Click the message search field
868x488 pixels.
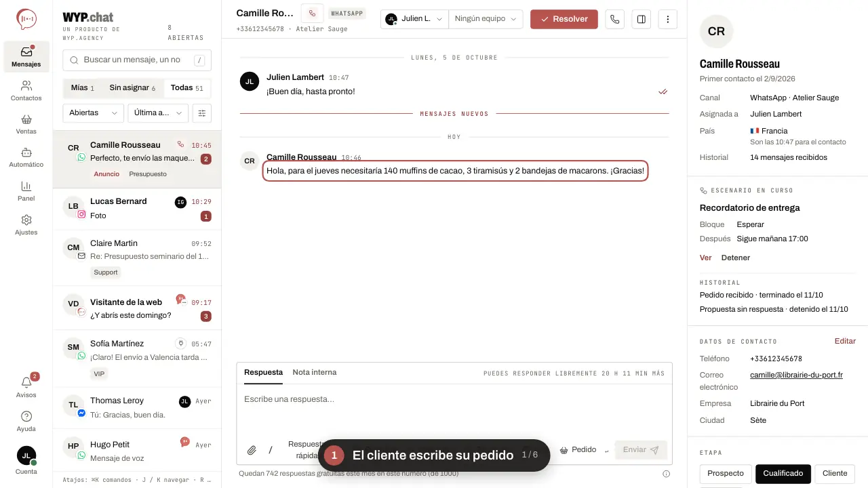coord(137,60)
